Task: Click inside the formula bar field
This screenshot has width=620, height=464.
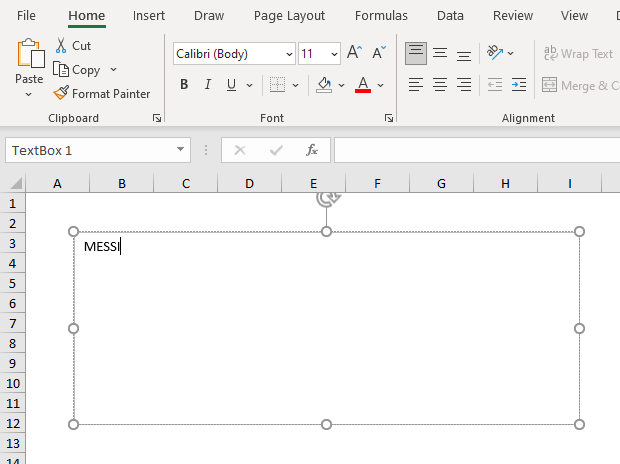Action: pyautogui.click(x=477, y=150)
